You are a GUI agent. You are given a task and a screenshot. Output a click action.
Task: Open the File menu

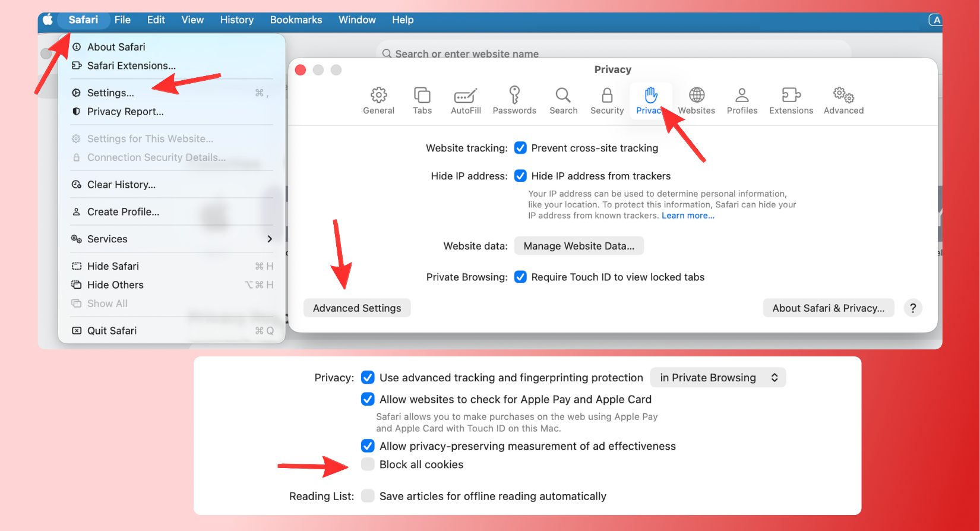pyautogui.click(x=122, y=20)
